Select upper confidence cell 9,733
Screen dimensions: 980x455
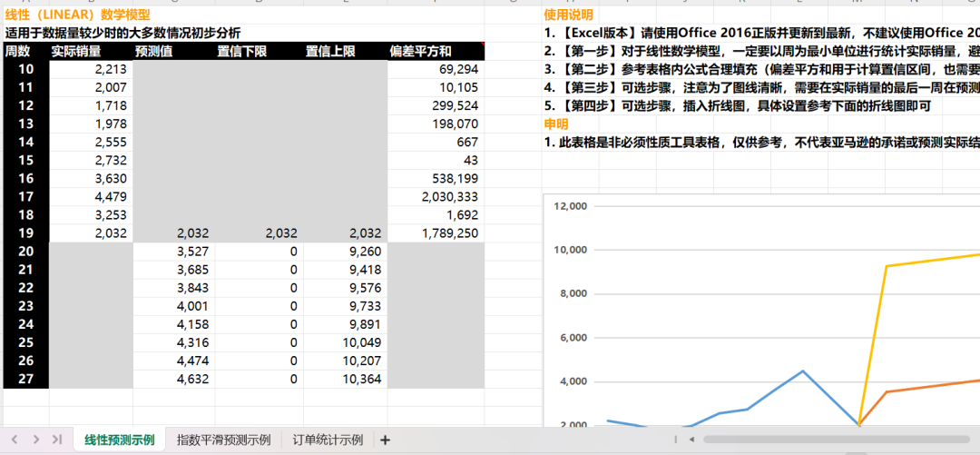[345, 306]
